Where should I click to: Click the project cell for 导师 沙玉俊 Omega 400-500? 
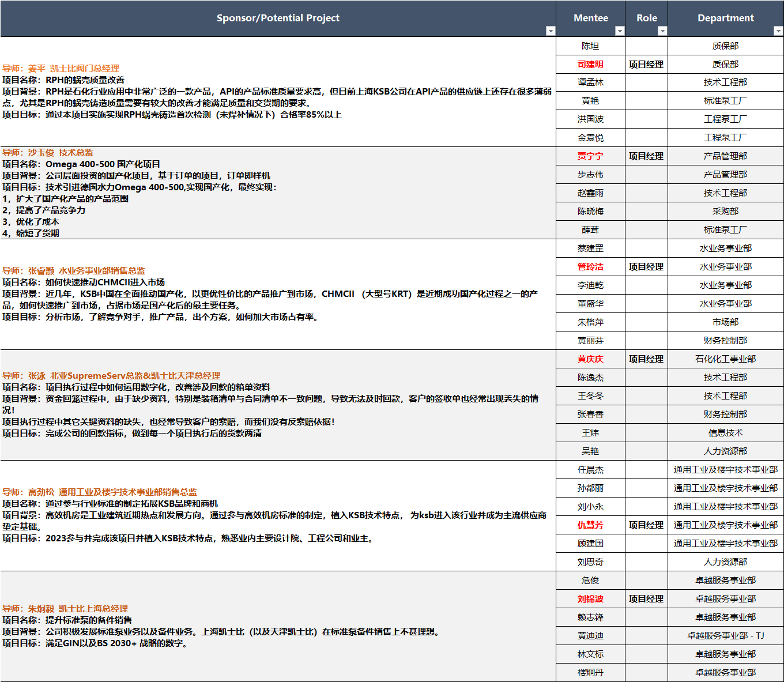click(278, 193)
